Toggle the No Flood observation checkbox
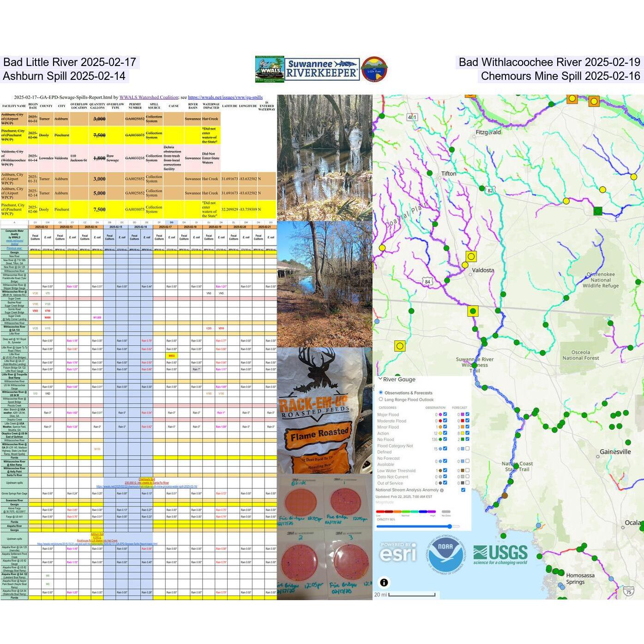Viewport: 644px width, 644px height. (x=445, y=439)
